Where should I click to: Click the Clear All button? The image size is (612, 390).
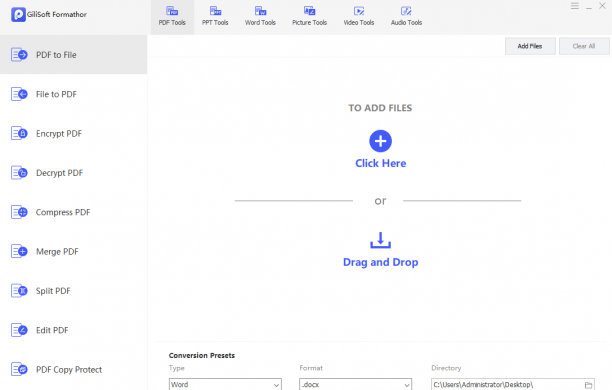click(584, 46)
